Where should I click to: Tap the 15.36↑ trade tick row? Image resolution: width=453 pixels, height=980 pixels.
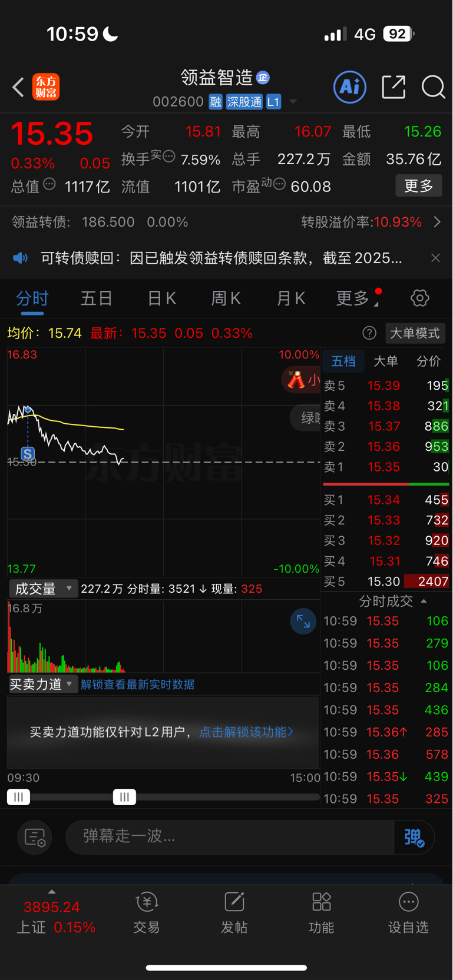[x=386, y=732]
